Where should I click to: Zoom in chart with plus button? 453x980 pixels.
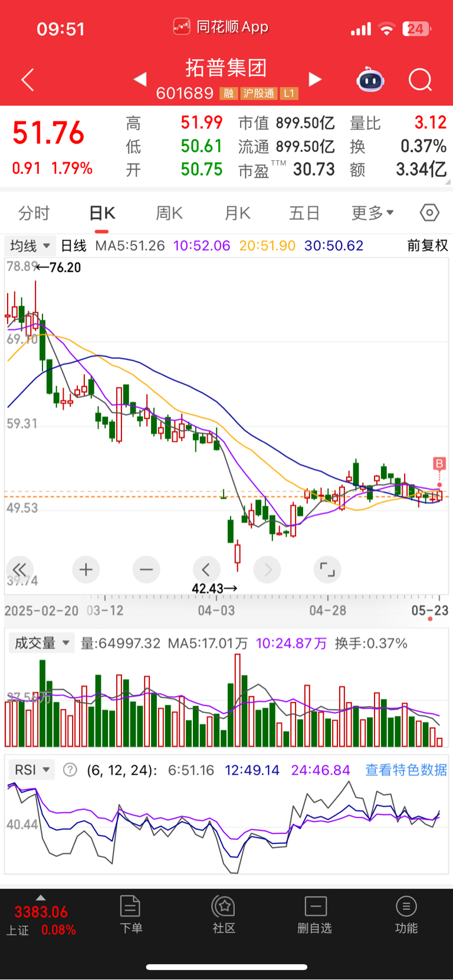pos(86,569)
